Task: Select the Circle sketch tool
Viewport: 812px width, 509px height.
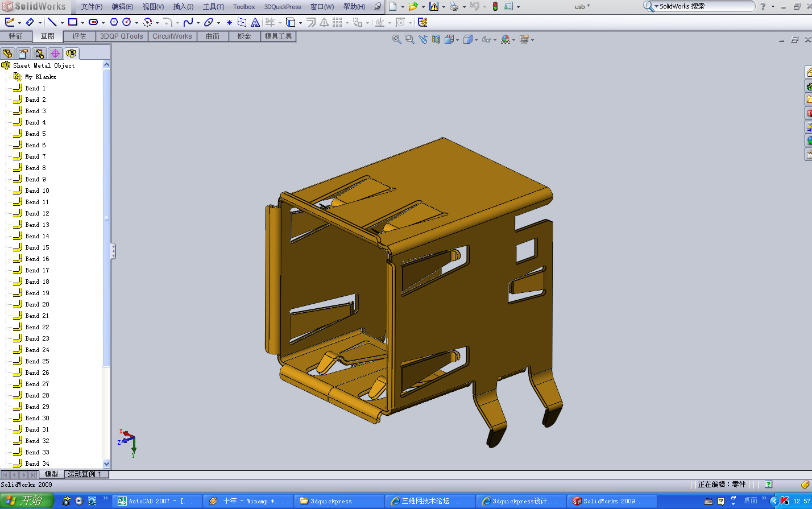Action: [126, 22]
